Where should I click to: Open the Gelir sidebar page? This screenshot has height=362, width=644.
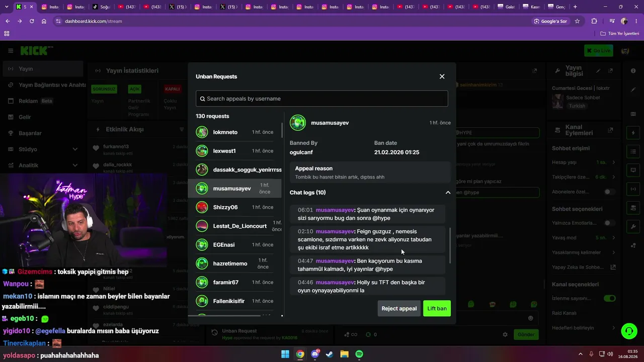(x=43, y=117)
